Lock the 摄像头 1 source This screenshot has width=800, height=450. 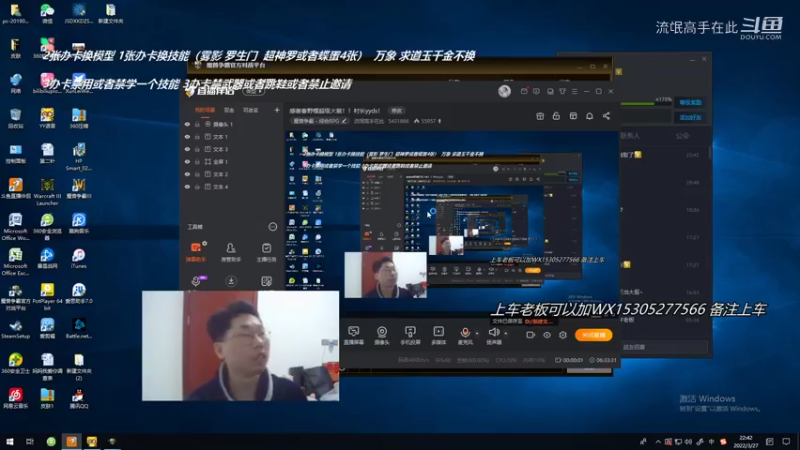pyautogui.click(x=197, y=124)
